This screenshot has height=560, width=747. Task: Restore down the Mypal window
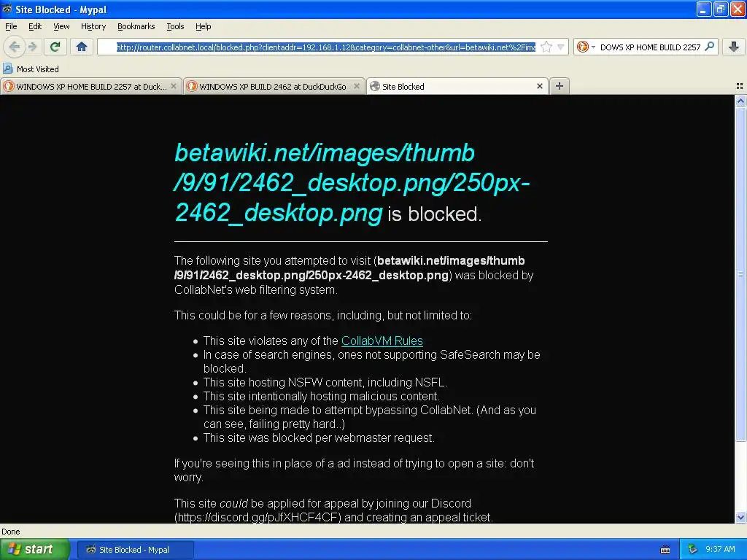pyautogui.click(x=721, y=9)
